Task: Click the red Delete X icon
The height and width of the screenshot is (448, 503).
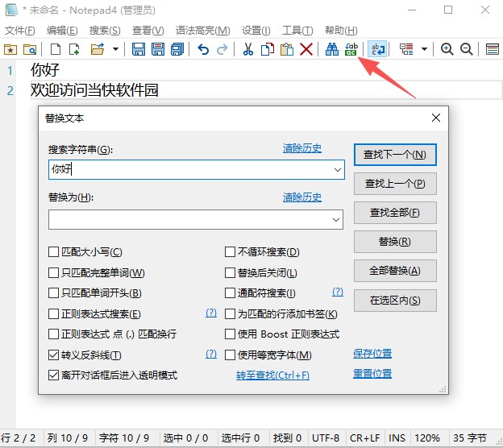Action: click(x=306, y=49)
